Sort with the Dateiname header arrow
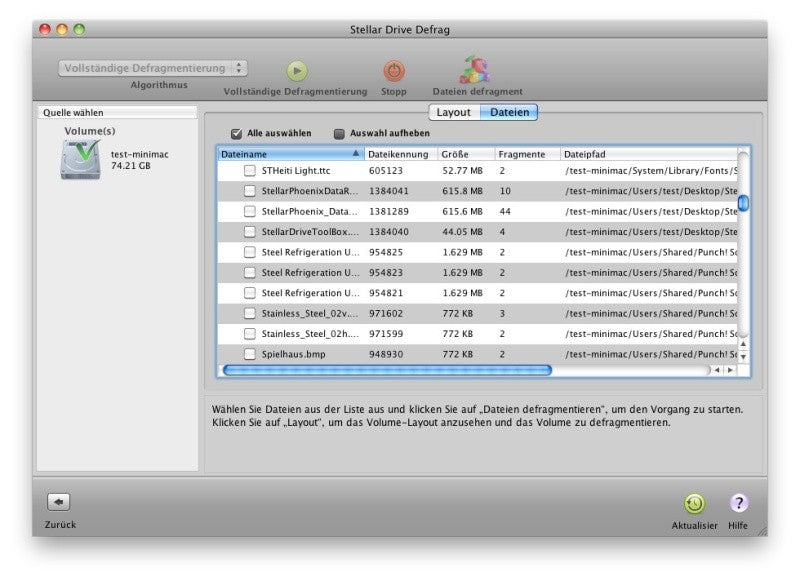 click(356, 154)
